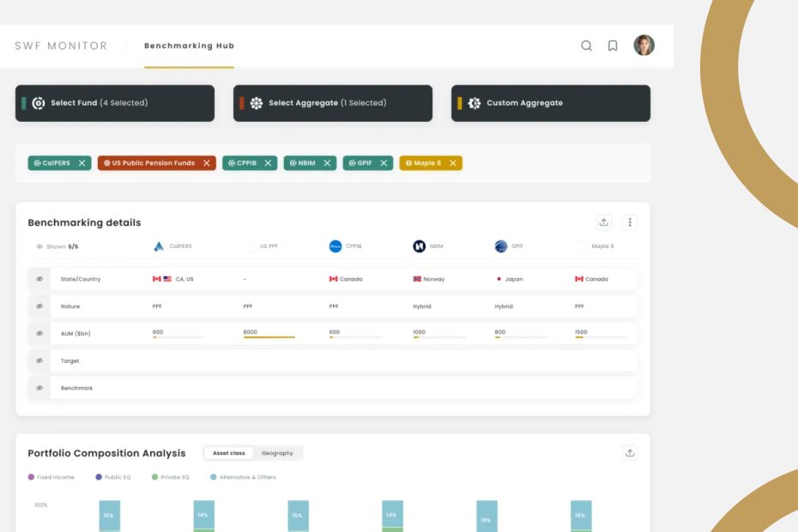Remove the Maple 8 tag
The width and height of the screenshot is (798, 532).
(452, 163)
